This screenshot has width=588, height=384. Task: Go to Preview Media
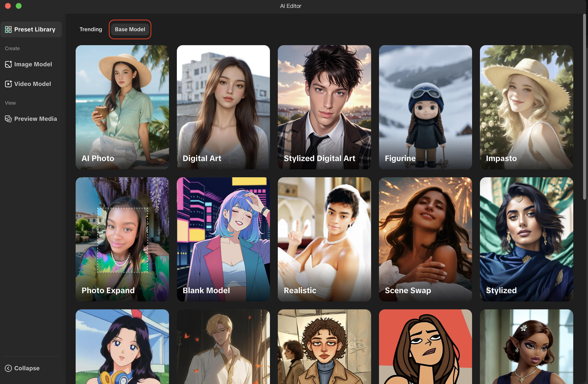coord(31,119)
